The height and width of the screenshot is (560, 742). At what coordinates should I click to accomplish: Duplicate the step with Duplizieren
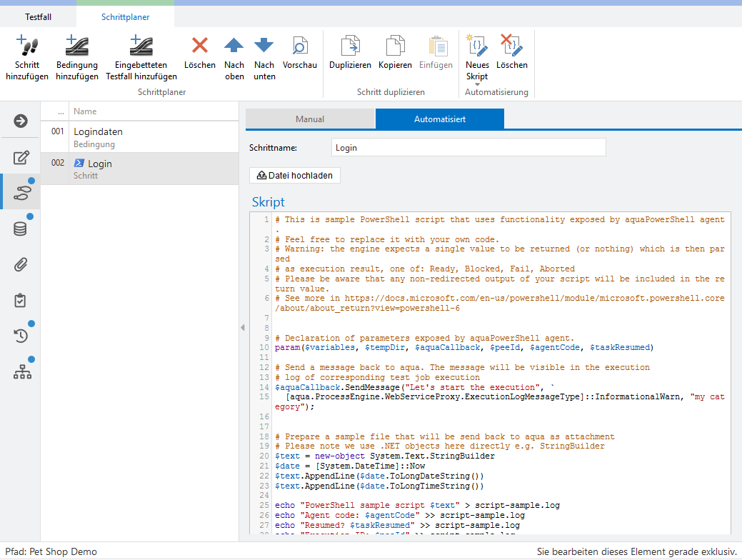[x=350, y=46]
